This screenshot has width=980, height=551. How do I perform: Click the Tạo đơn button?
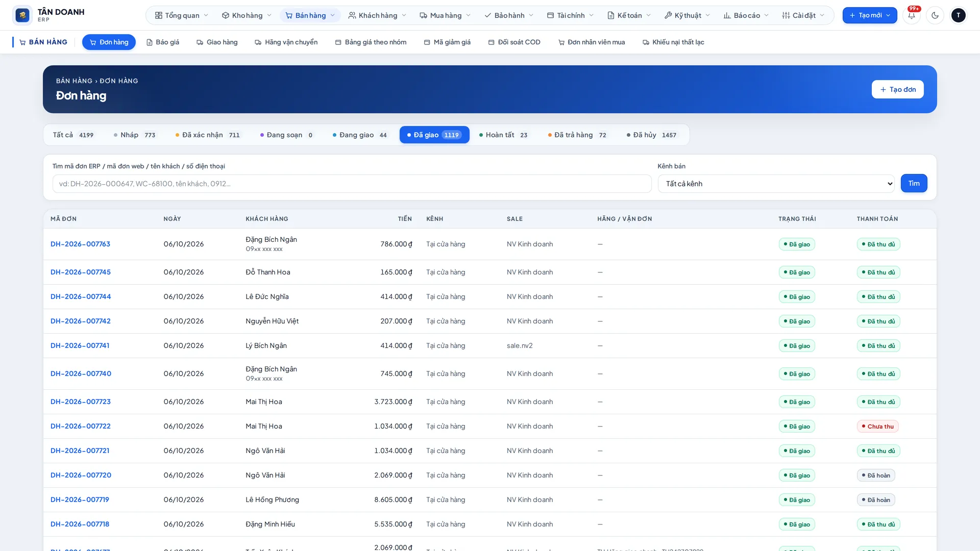click(897, 89)
